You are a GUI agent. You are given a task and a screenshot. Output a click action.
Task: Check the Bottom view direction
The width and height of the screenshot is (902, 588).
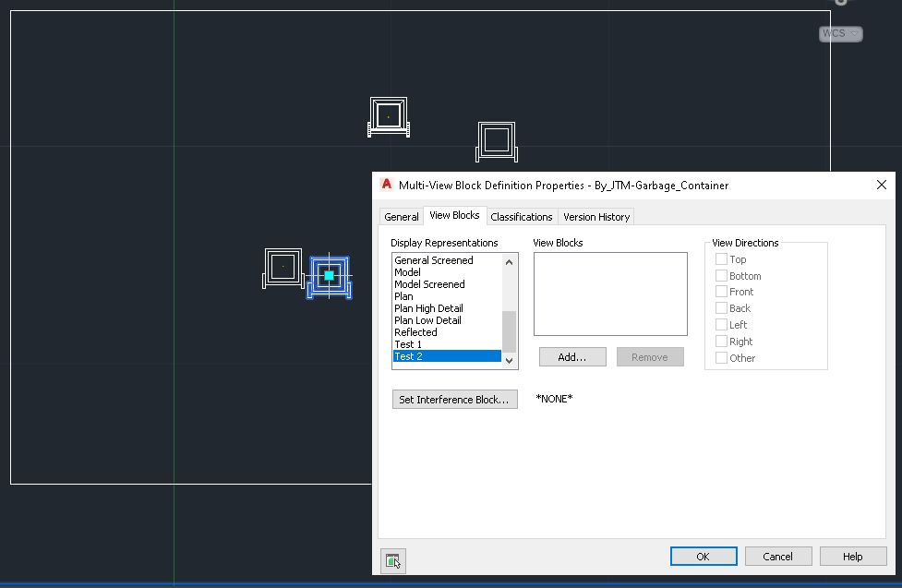tap(720, 275)
